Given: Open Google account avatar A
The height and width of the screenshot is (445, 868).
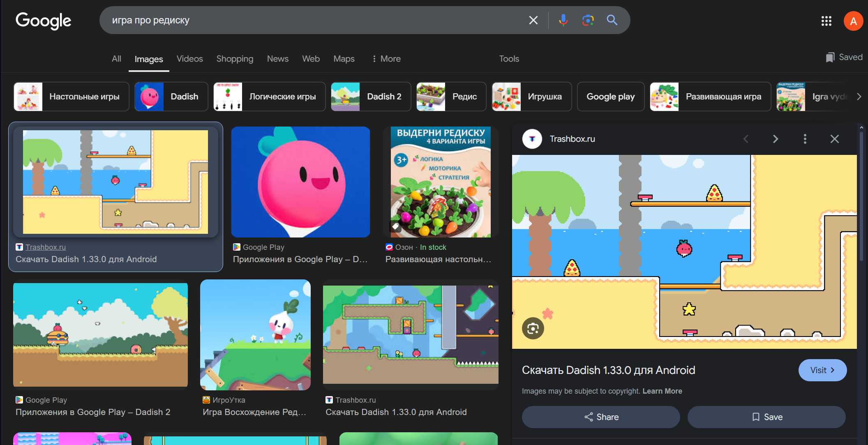Looking at the screenshot, I should [x=853, y=21].
